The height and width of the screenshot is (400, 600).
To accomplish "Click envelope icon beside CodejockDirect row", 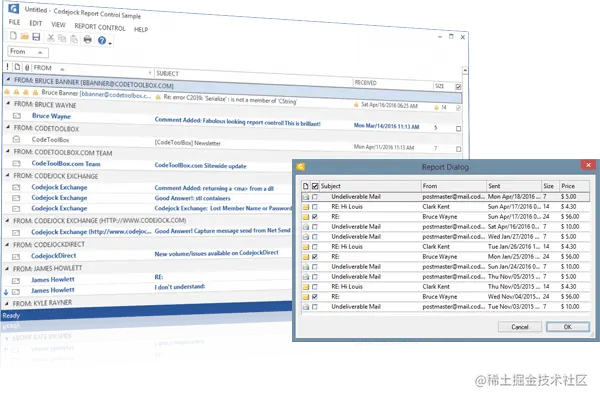I will tap(16, 256).
